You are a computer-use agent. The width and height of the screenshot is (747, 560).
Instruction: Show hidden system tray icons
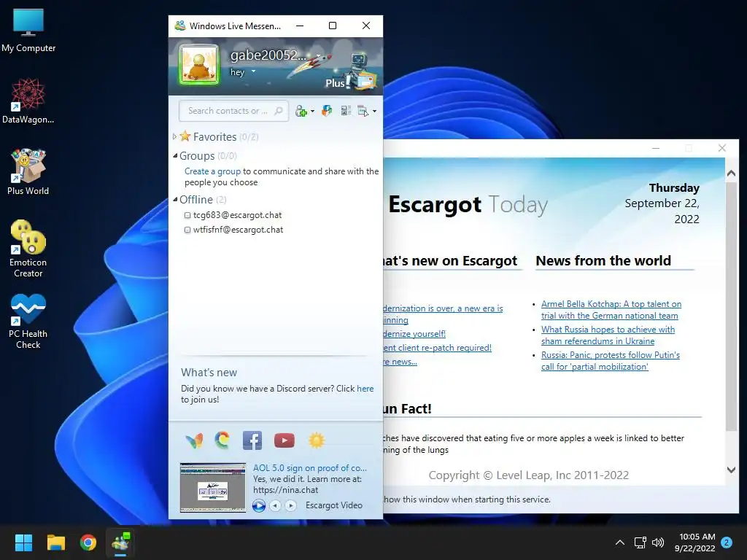(620, 542)
